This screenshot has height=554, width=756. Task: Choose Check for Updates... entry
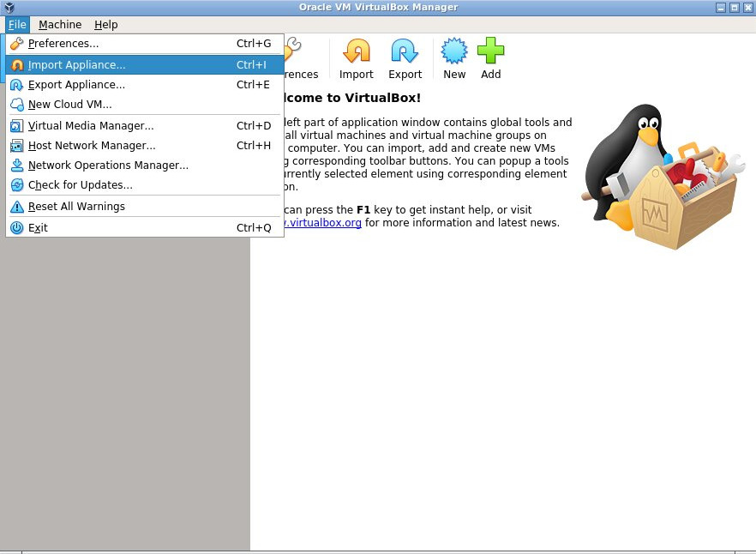145,185
